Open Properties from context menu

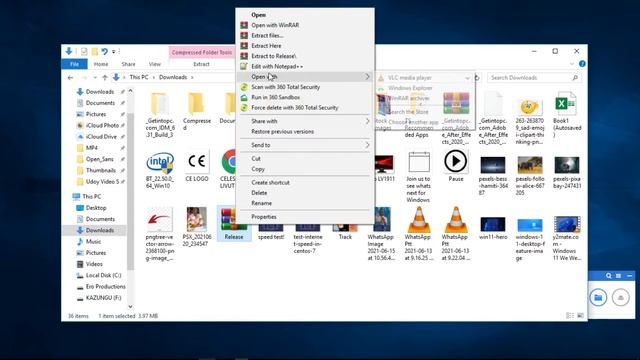pyautogui.click(x=264, y=217)
